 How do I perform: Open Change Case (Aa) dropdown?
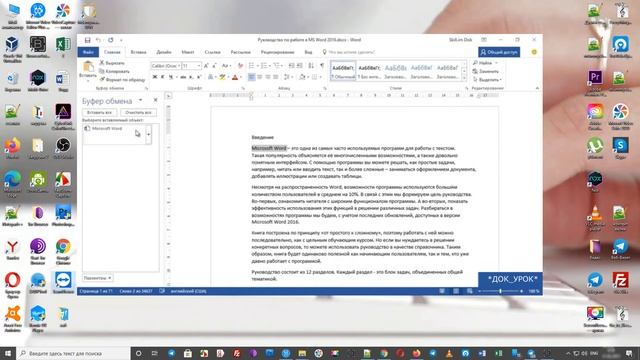(226, 66)
